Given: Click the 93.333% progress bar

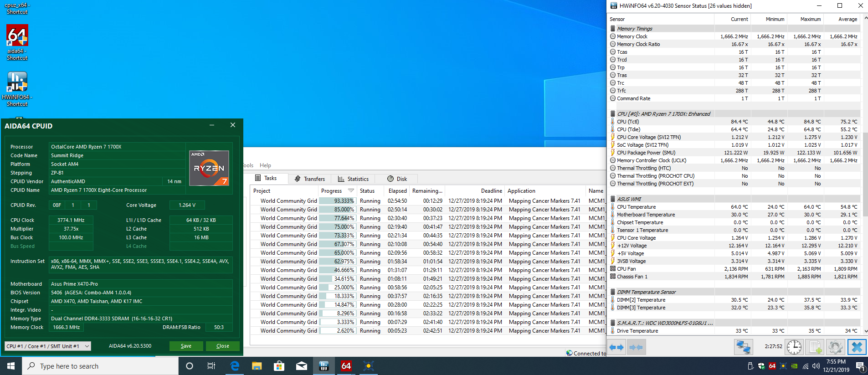Looking at the screenshot, I should click(337, 201).
